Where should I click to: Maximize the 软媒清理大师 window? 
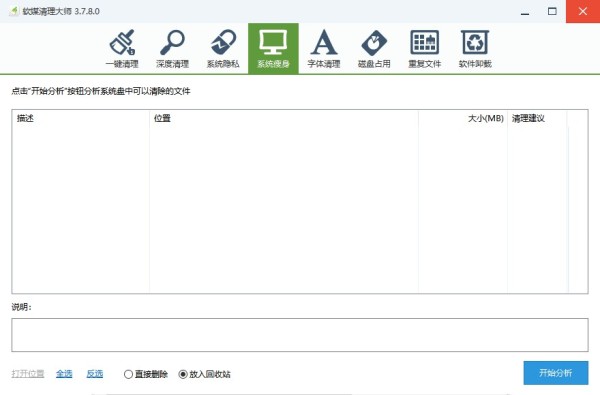[552, 11]
